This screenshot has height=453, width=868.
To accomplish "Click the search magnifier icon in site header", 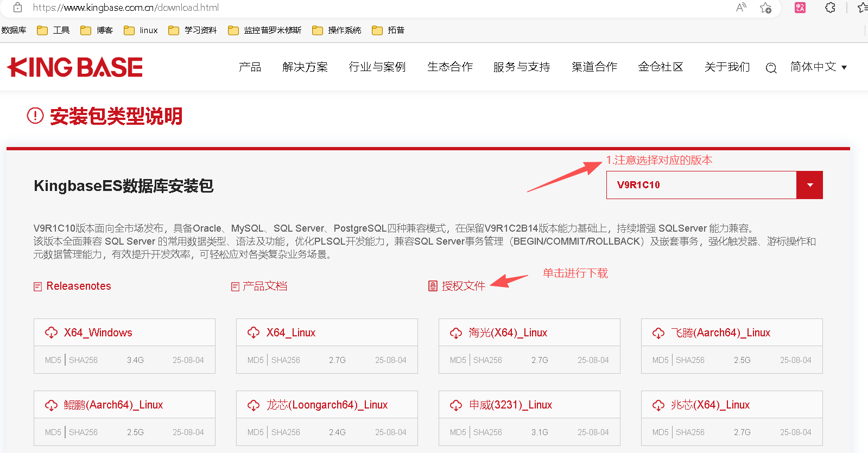I will point(771,68).
